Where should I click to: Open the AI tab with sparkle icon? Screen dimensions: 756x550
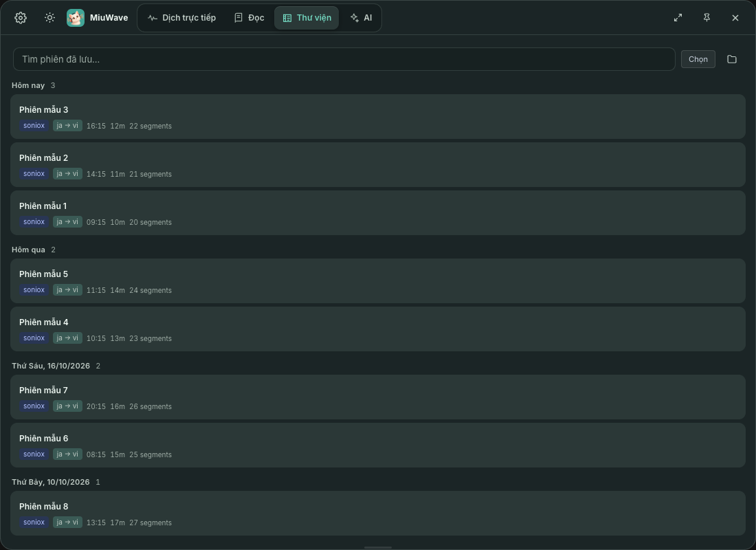pos(361,18)
